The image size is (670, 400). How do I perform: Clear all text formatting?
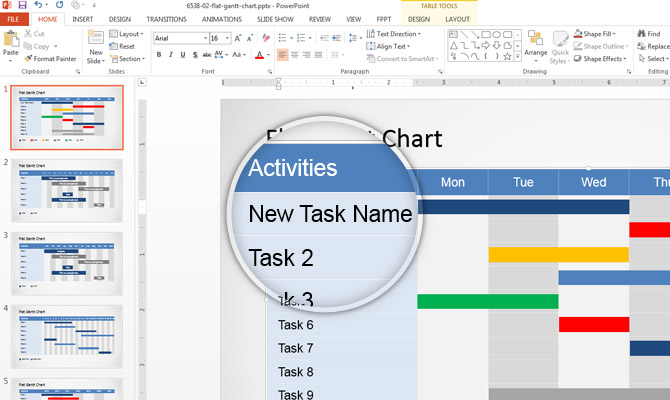click(266, 38)
